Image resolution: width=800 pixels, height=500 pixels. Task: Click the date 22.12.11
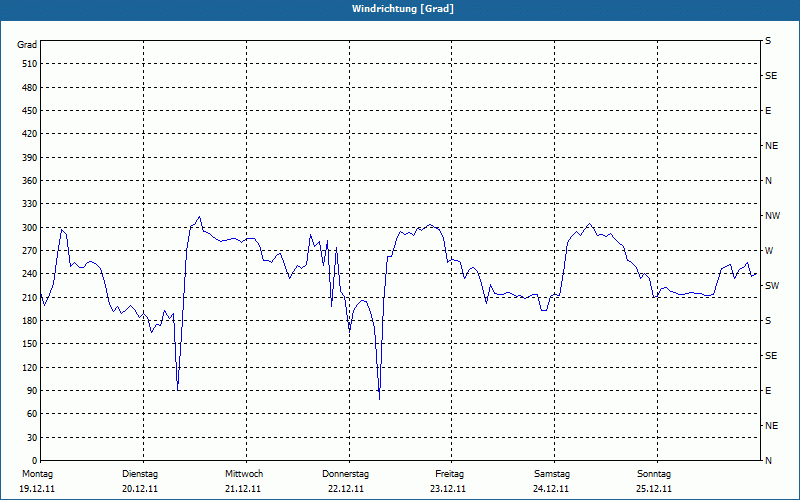click(346, 489)
